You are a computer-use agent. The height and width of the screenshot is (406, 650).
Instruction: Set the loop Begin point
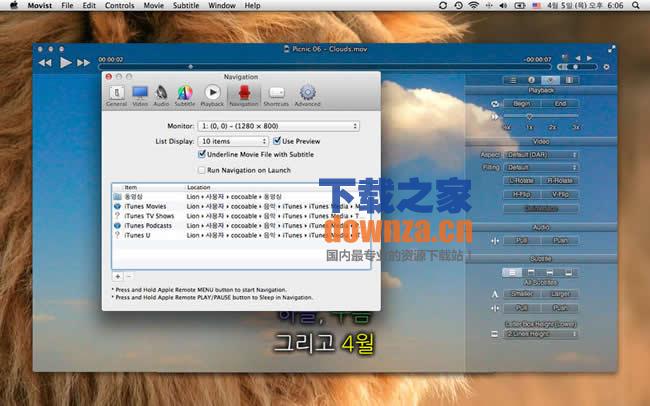(521, 104)
